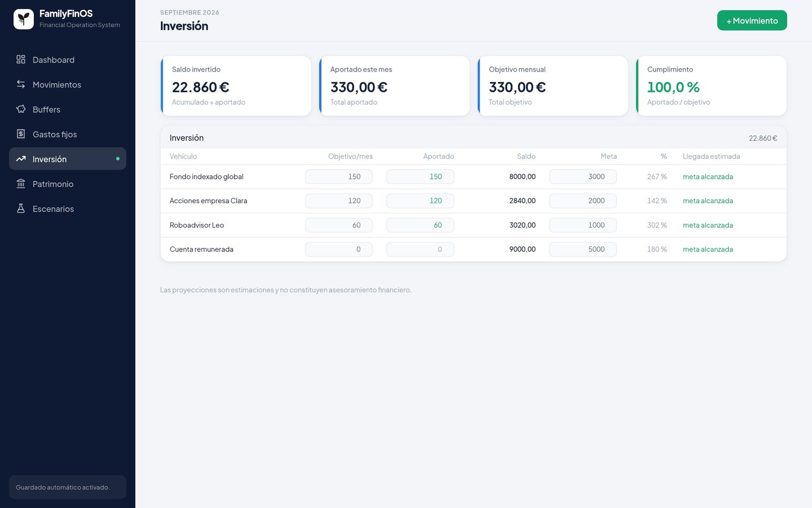
Task: Edit Meta value 5000 for Cuenta remunerada
Action: click(x=583, y=249)
